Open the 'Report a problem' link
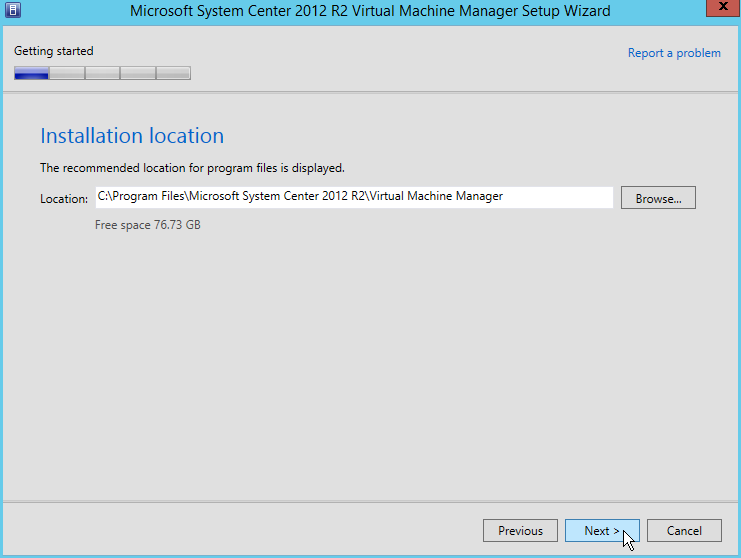 pyautogui.click(x=674, y=53)
